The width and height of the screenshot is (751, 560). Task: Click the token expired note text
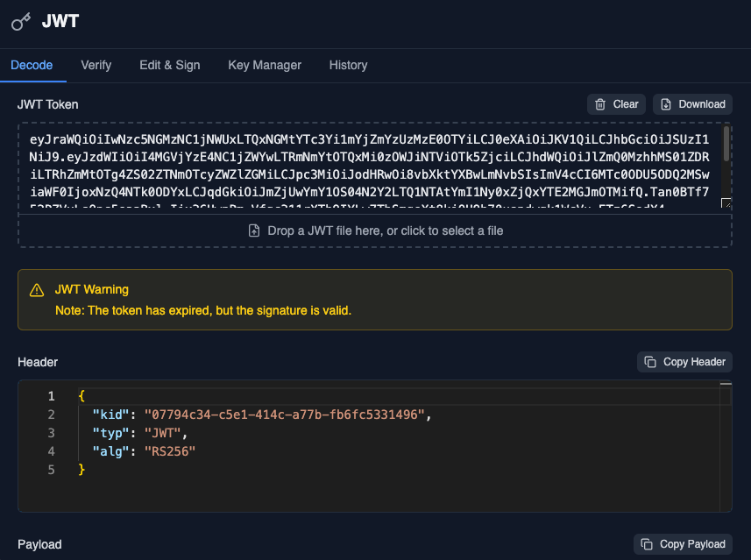203,310
